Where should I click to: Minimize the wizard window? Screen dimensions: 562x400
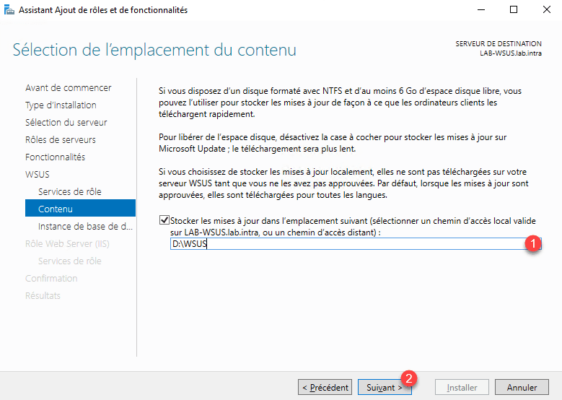coord(481,10)
